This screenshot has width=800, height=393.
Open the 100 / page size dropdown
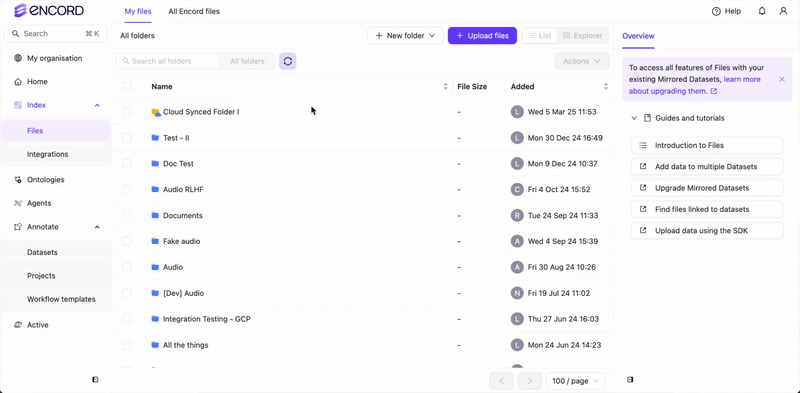point(576,381)
